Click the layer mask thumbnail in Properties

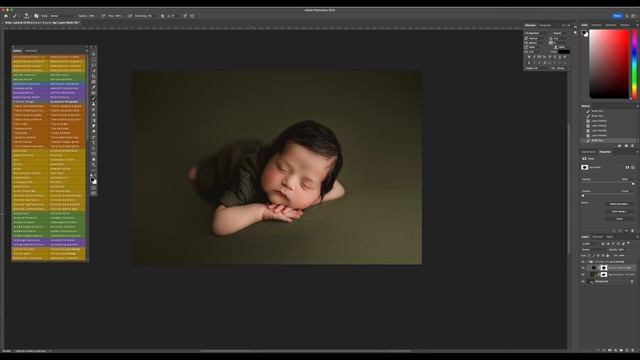[x=584, y=167]
